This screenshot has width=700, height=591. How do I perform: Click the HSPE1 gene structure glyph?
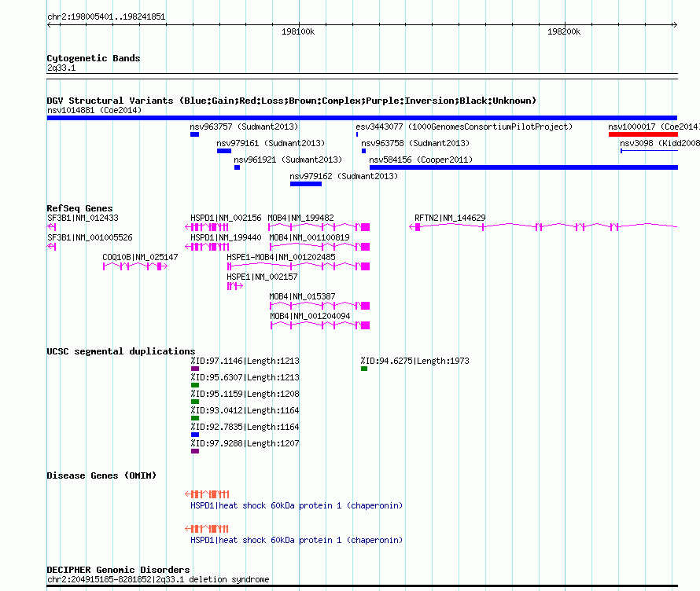click(235, 286)
